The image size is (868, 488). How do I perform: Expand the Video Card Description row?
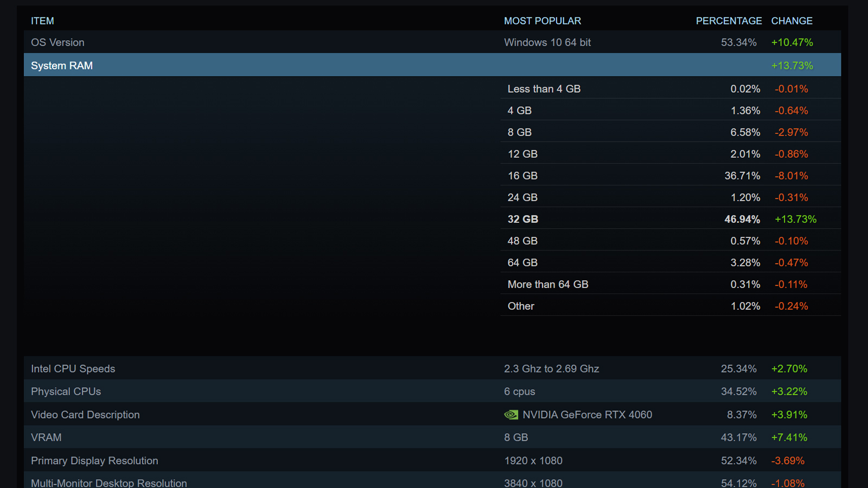(432, 414)
